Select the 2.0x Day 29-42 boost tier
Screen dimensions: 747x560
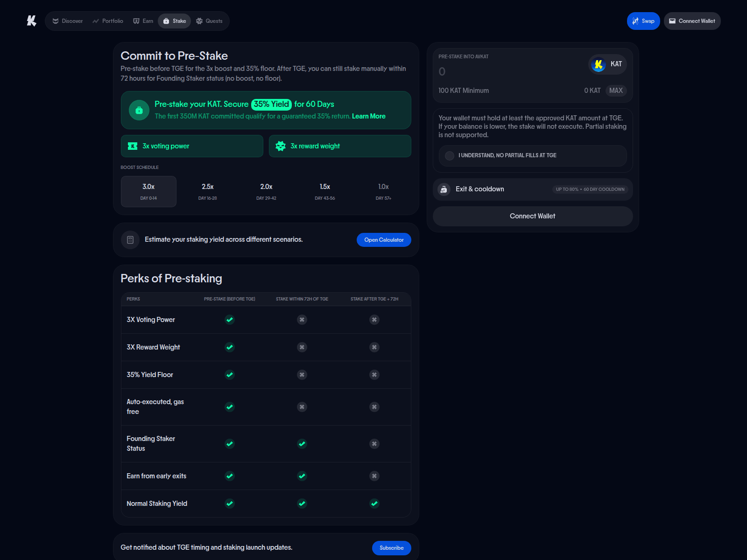pos(266,191)
